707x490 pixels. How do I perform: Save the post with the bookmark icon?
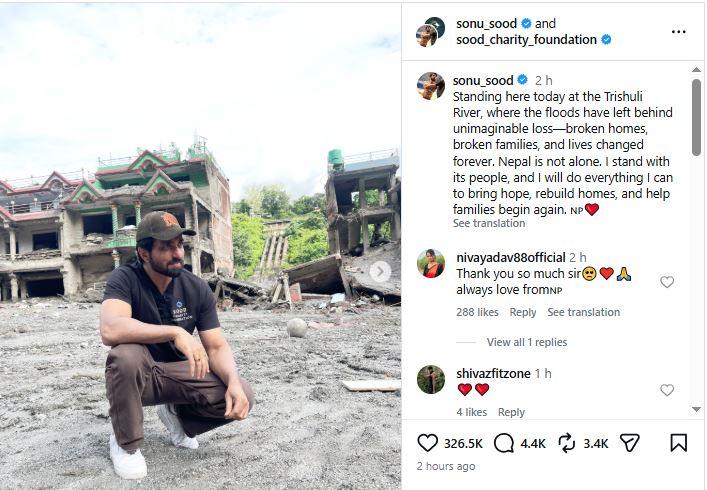click(x=678, y=443)
